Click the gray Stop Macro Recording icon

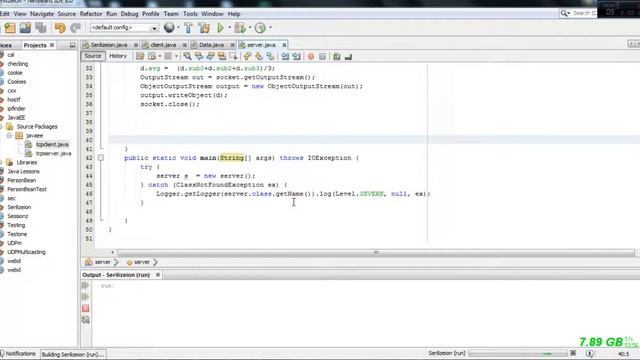coord(322,56)
